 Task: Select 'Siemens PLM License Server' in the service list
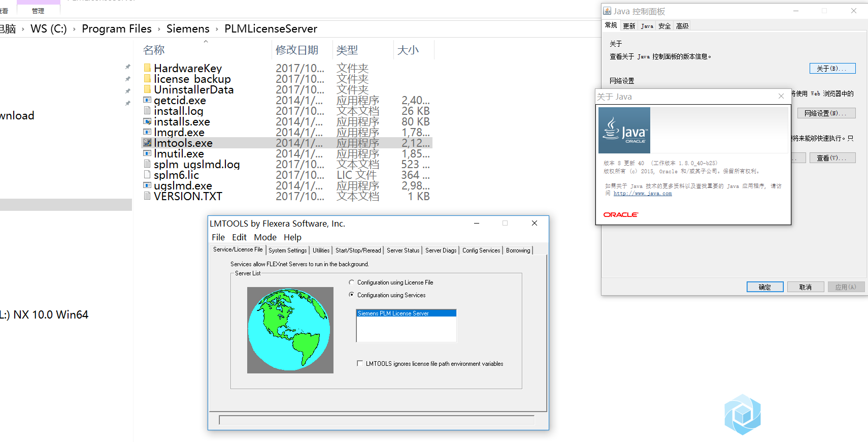point(406,313)
